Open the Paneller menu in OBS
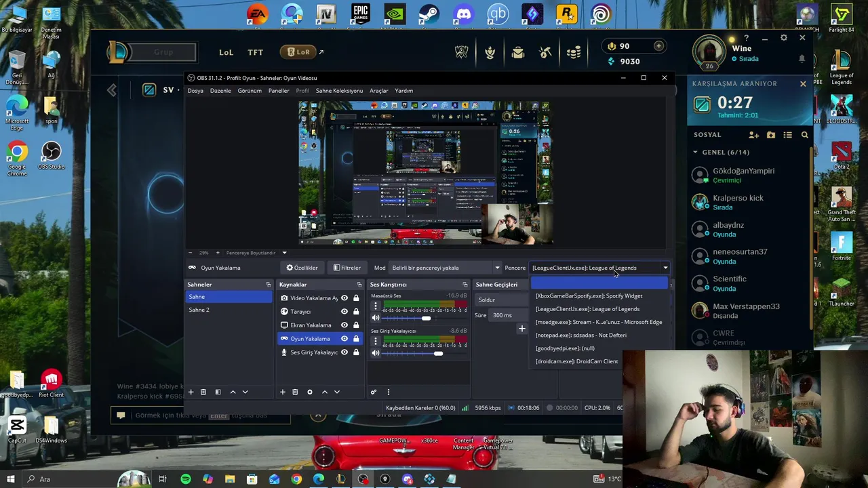This screenshot has width=868, height=488. point(279,91)
